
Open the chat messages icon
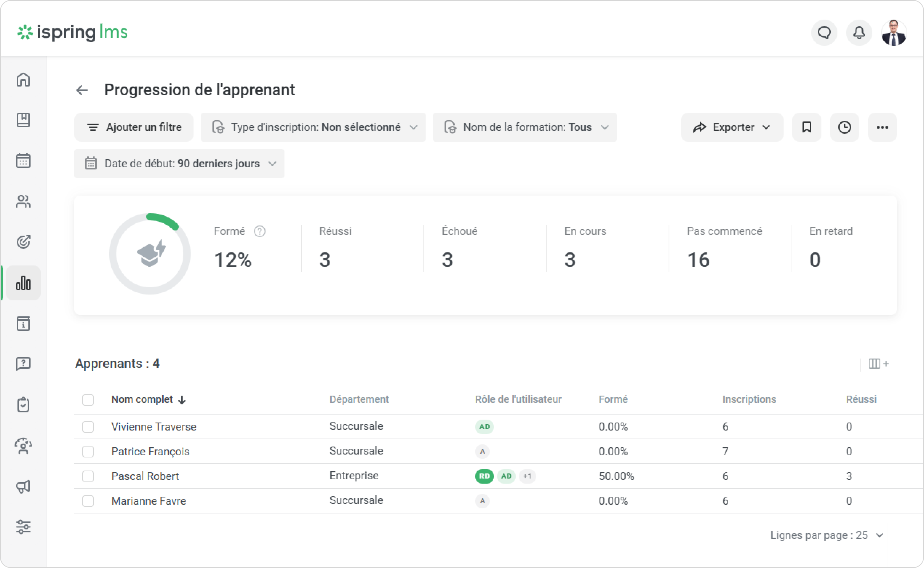tap(824, 33)
